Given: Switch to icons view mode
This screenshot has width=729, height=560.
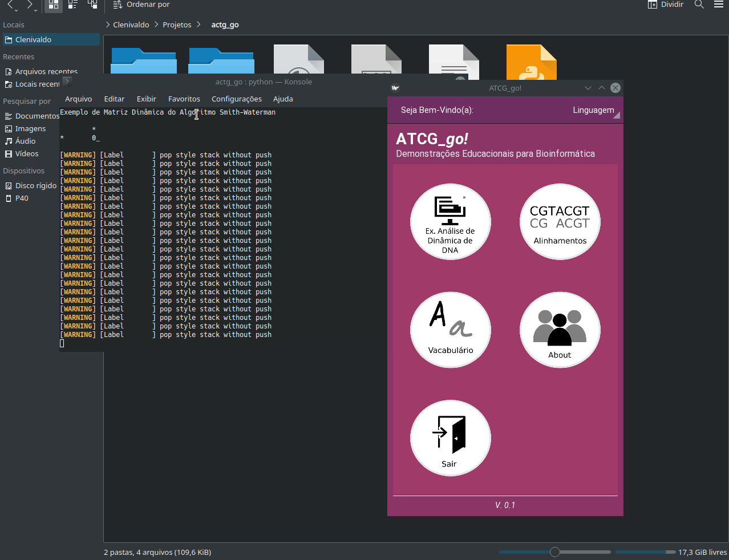Looking at the screenshot, I should tap(54, 5).
